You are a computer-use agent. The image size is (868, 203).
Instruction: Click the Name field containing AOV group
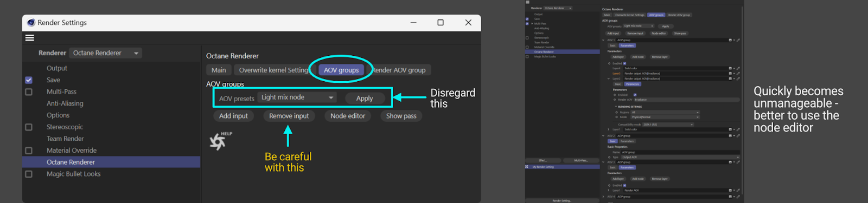click(680, 152)
